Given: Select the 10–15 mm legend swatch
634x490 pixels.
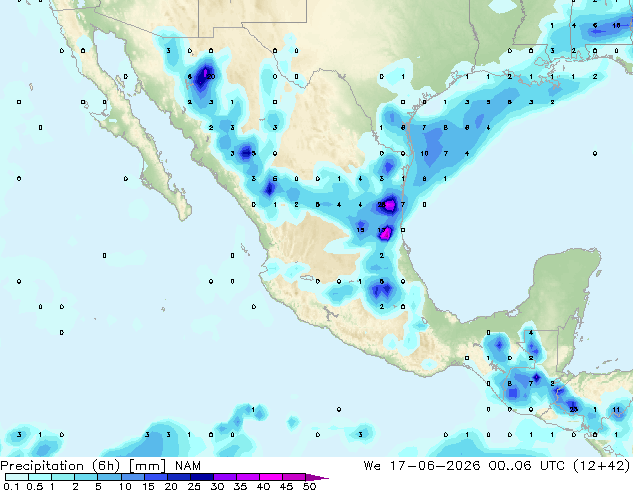Looking at the screenshot, I should point(132,477).
